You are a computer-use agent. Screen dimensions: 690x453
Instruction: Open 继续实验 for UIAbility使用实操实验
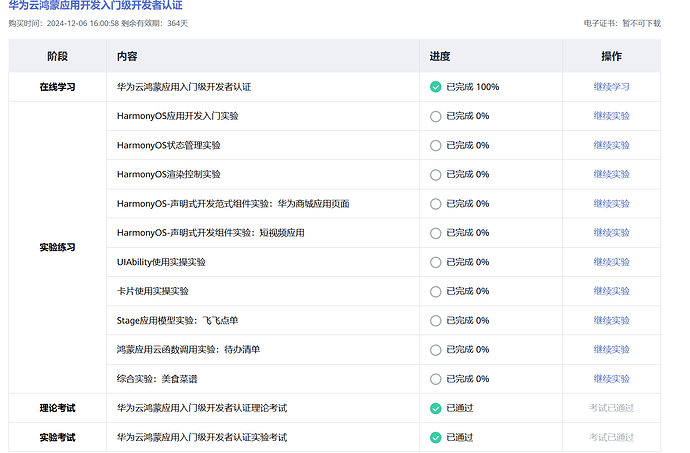[611, 262]
